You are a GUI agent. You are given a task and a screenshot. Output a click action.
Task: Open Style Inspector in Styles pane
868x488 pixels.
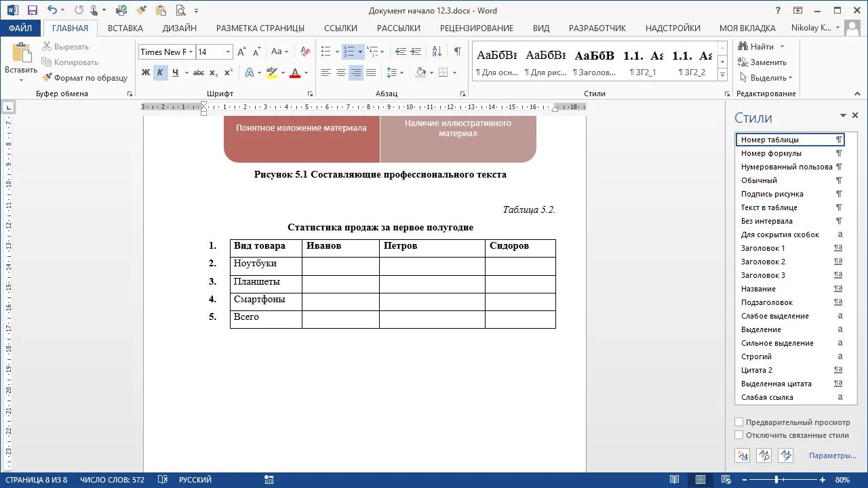(x=764, y=455)
